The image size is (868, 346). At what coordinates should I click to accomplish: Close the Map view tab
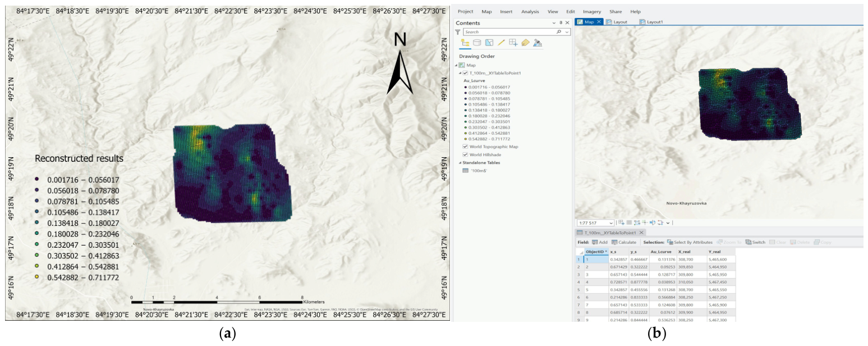[x=599, y=22]
